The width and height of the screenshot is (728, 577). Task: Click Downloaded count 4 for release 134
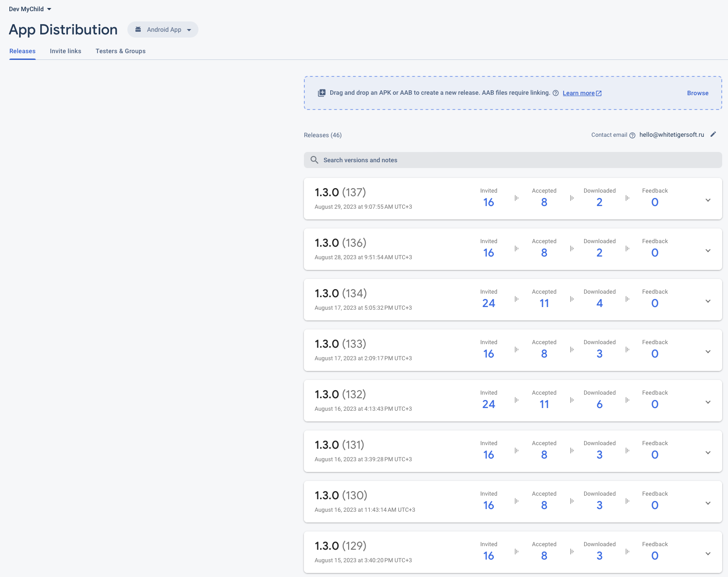(x=599, y=303)
